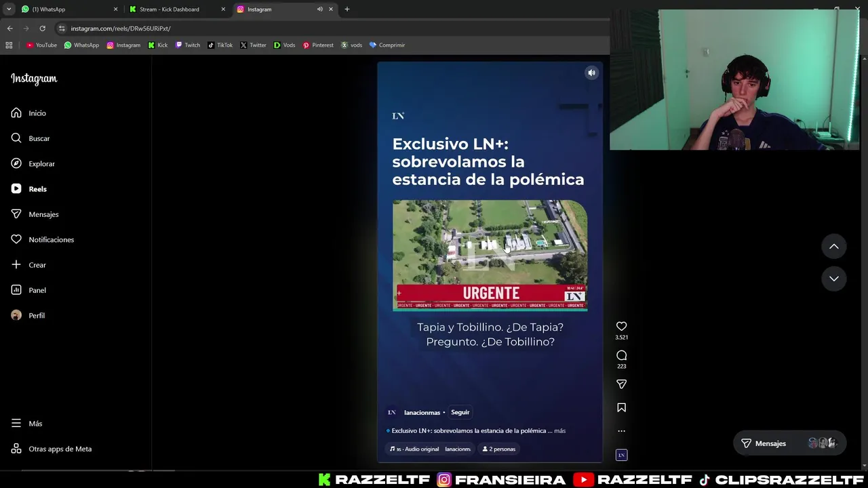
Task: Open apps grid in bookmarks bar
Action: pos(9,45)
